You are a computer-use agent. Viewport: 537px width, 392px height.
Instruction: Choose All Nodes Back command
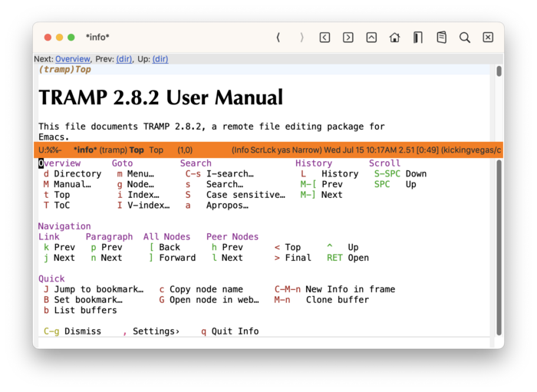165,248
